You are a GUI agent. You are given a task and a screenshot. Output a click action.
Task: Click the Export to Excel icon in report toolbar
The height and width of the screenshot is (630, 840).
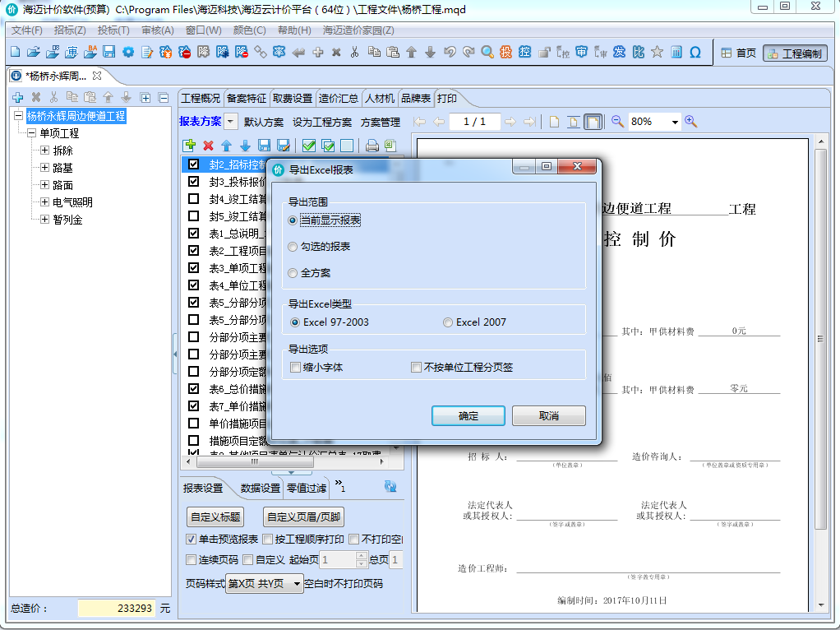click(x=390, y=146)
